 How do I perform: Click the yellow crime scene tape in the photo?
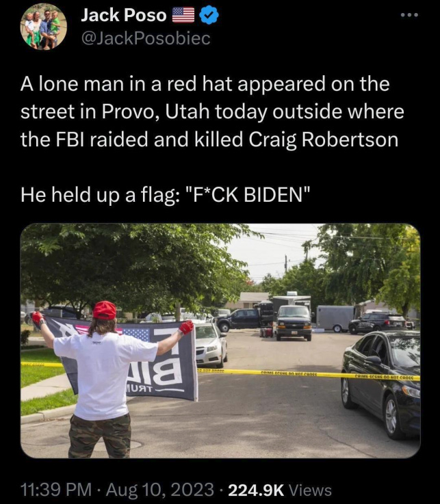[309, 374]
